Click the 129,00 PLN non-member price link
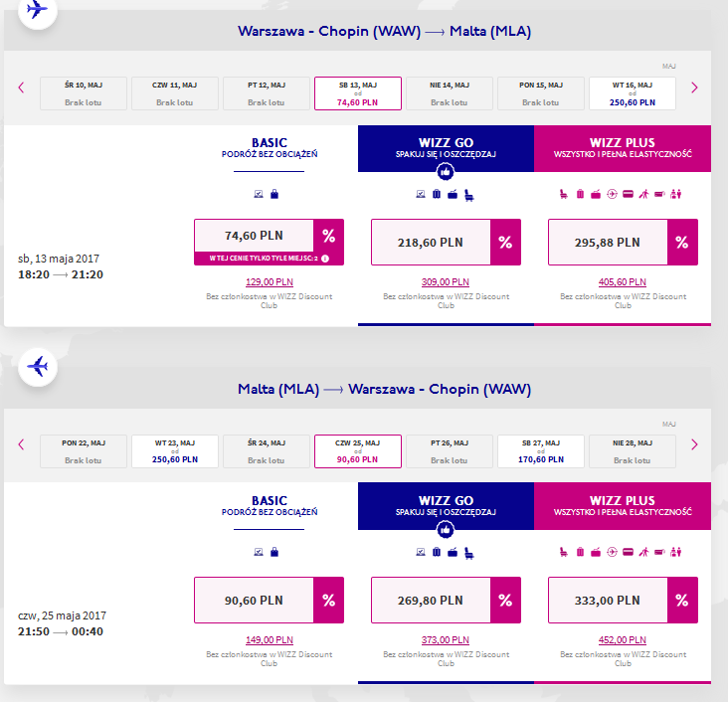 pyautogui.click(x=270, y=282)
